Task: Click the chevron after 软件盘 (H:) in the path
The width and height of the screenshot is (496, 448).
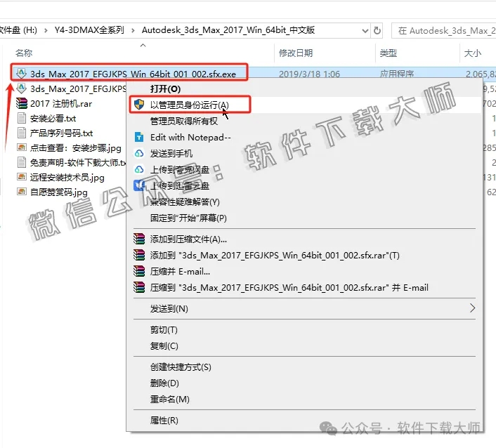Action: (x=46, y=31)
